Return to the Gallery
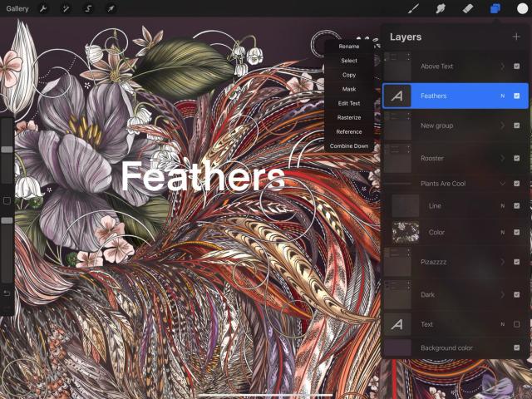 coord(17,8)
